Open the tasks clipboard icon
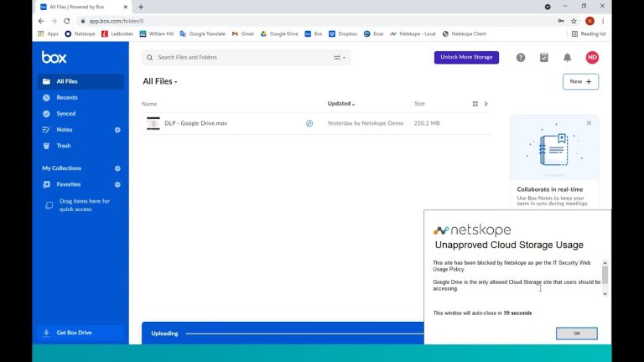The height and width of the screenshot is (362, 644). pos(543,58)
